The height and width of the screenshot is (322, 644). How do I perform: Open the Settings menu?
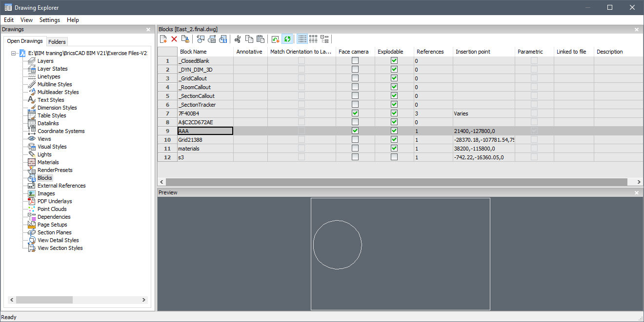click(49, 20)
